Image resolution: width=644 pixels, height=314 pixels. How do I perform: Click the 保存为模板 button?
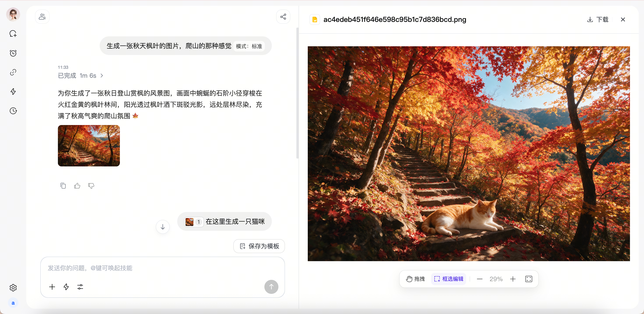(x=259, y=246)
